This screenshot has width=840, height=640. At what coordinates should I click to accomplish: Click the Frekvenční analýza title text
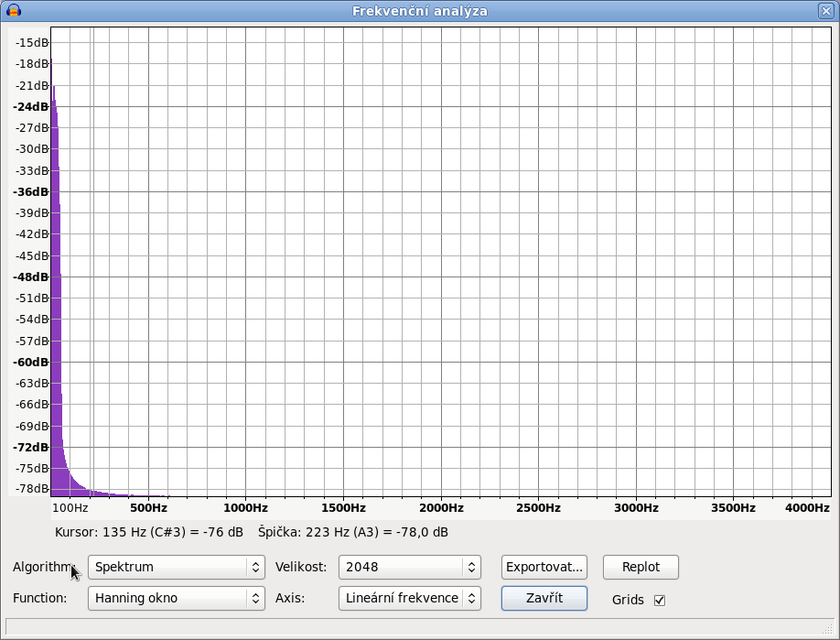tap(420, 11)
